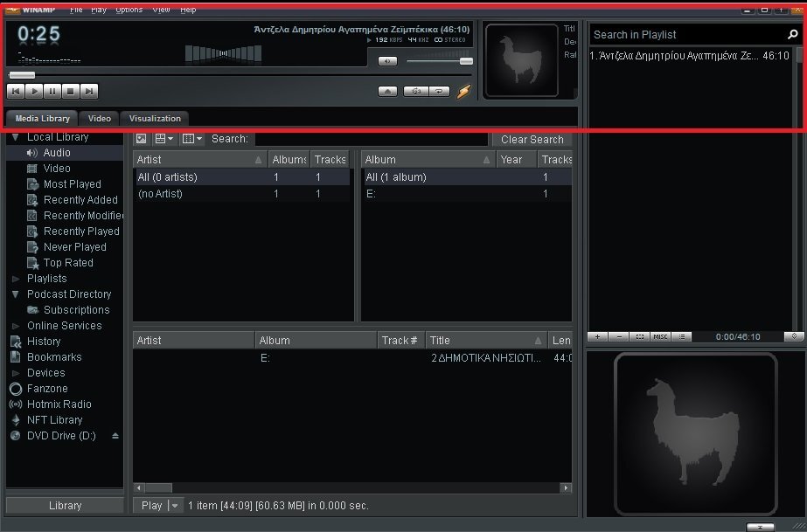The width and height of the screenshot is (807, 532).
Task: Go to the previous track
Action: pyautogui.click(x=16, y=92)
